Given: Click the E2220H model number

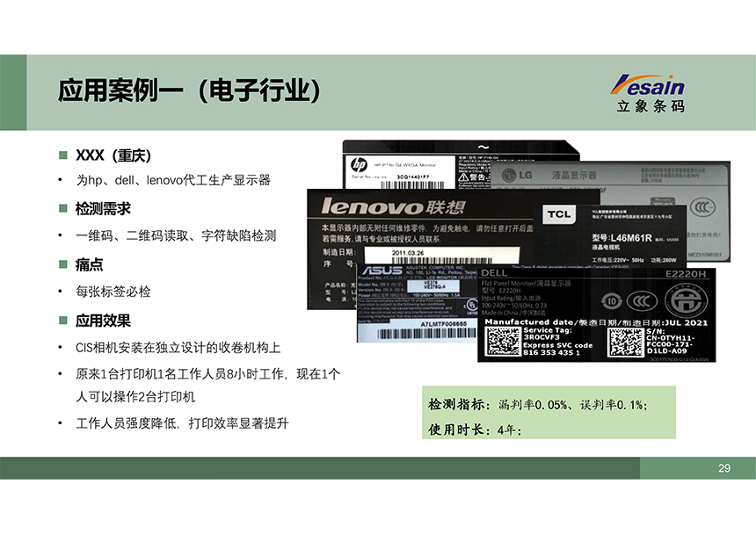Looking at the screenshot, I should (686, 274).
